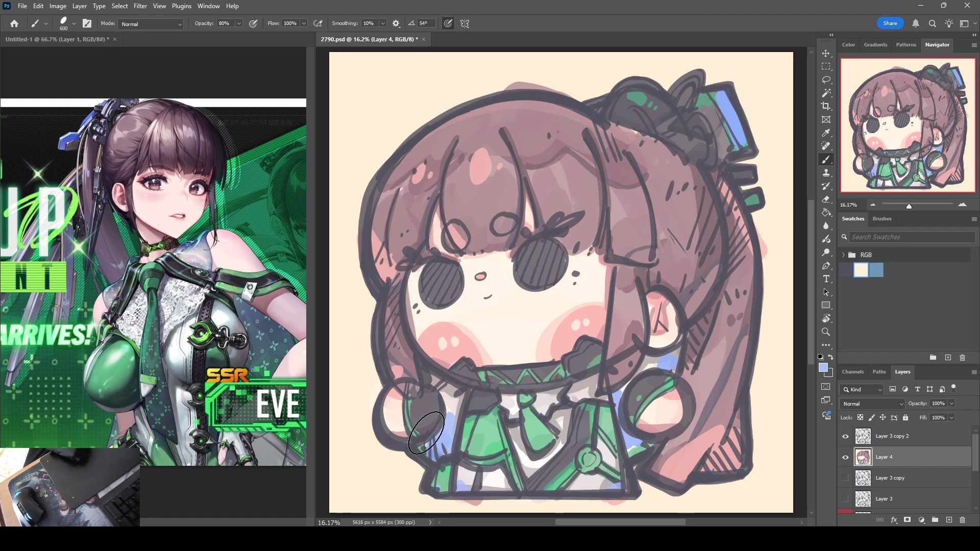980x551 pixels.
Task: Select the Horizontal Type tool
Action: point(826,279)
